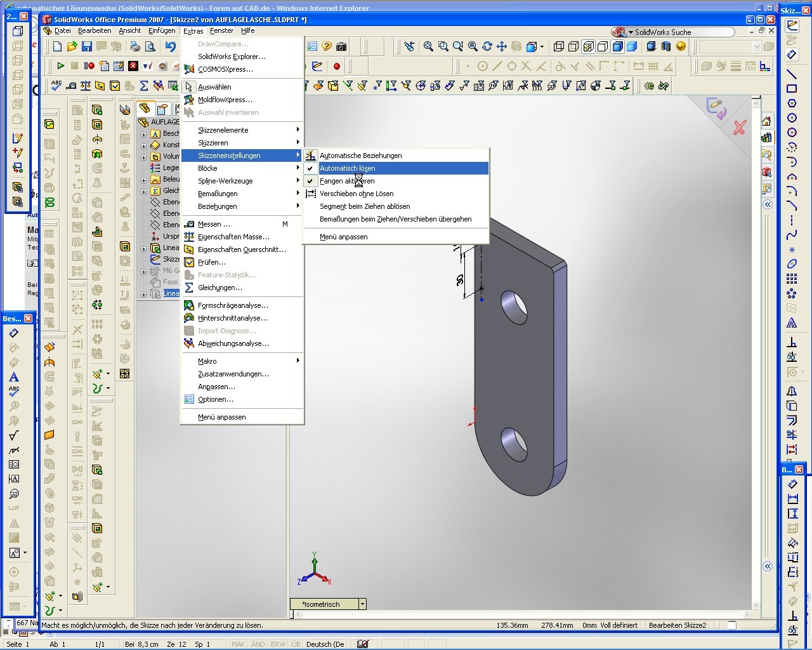Expand the Bemaßungen submenu
Viewport: 812px width, 650px height.
(242, 194)
